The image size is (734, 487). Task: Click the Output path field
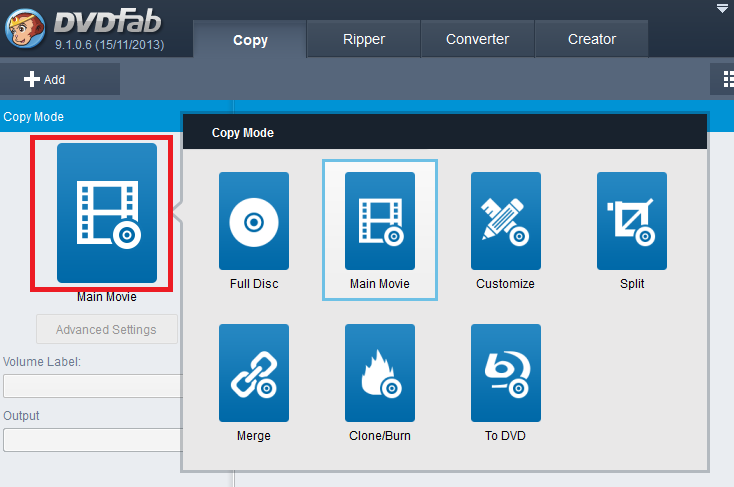coord(92,440)
